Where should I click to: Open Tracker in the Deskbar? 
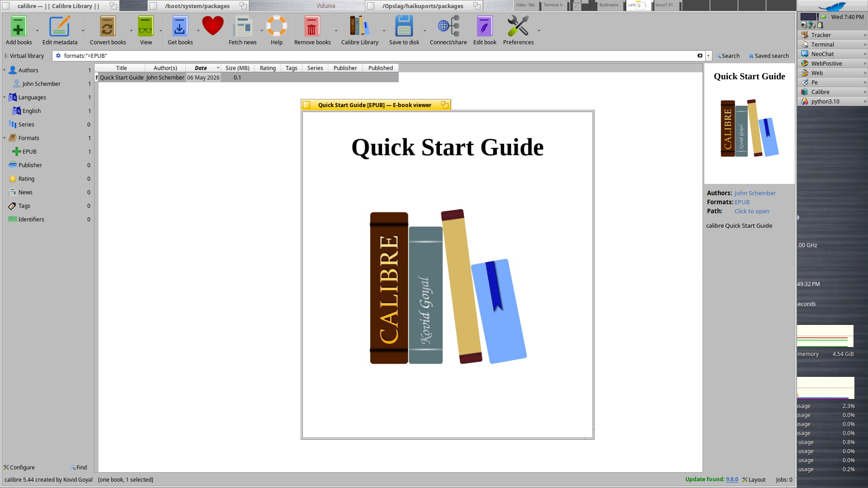pos(832,35)
